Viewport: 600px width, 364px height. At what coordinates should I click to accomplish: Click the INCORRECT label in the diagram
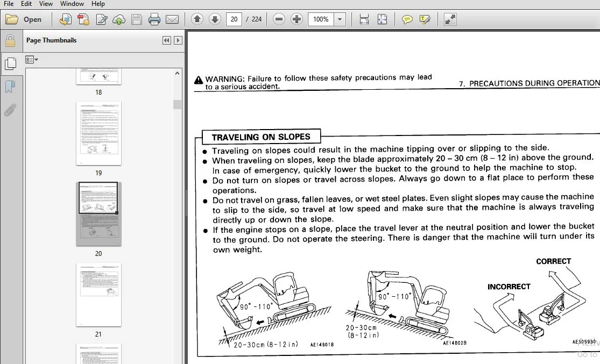(x=509, y=287)
